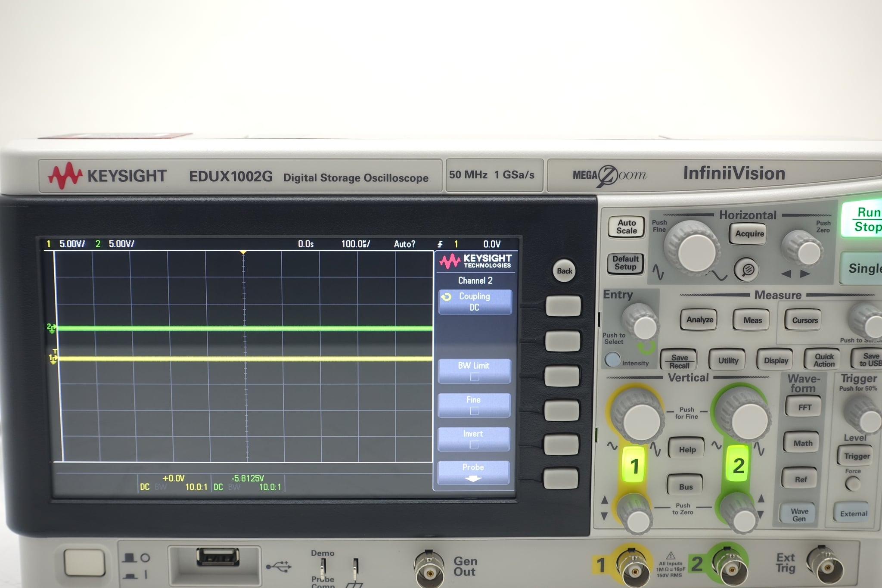The image size is (882, 588).
Task: Click the horizontal position knob
Action: coord(803,249)
